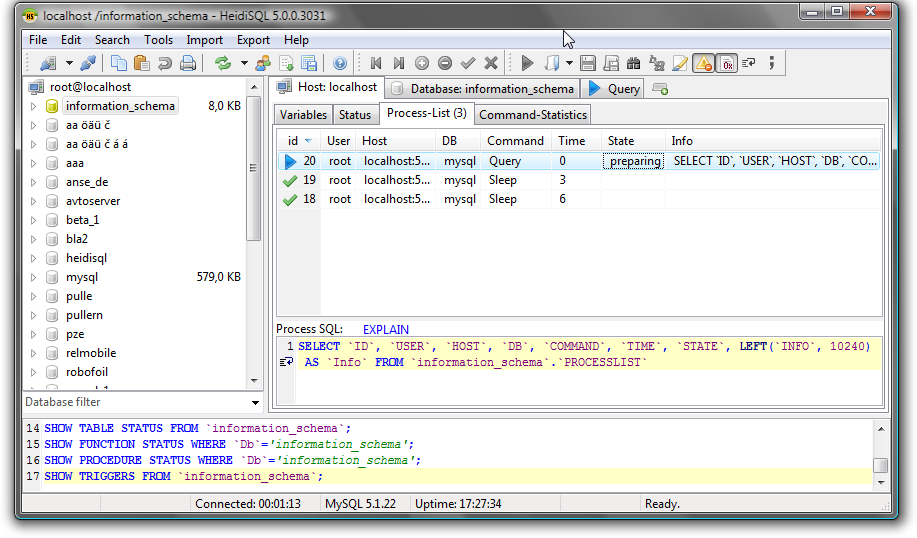917x538 pixels.
Task: Open the Tools menu
Action: pos(158,40)
